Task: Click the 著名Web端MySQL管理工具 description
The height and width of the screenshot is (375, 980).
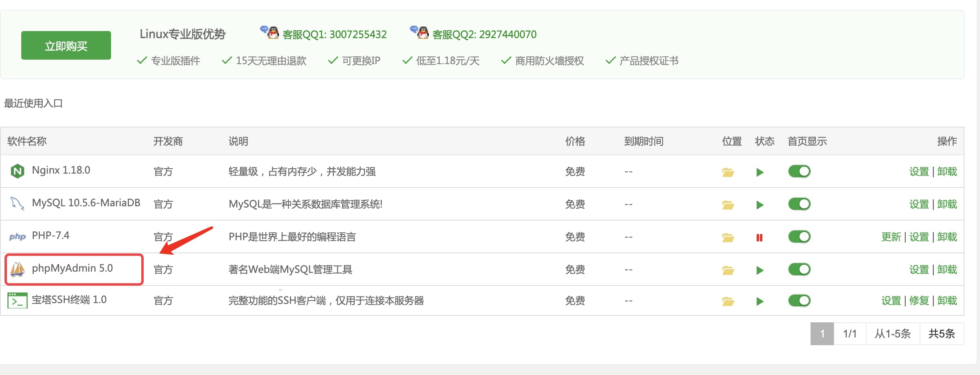Action: (x=290, y=270)
